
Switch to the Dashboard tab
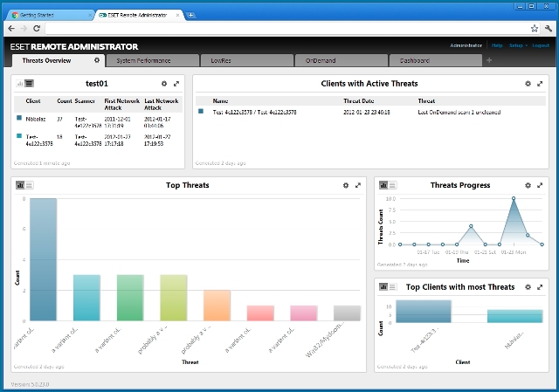(436, 60)
